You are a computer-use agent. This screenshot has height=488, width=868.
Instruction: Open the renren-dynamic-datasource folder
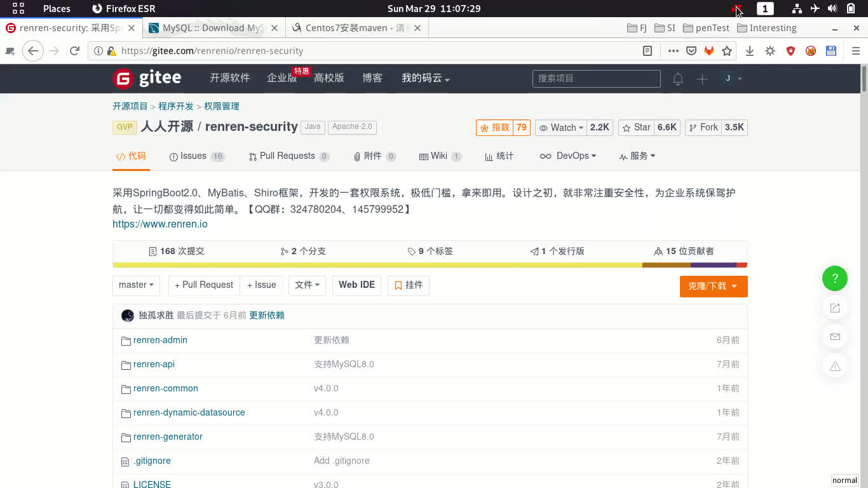tap(189, 413)
